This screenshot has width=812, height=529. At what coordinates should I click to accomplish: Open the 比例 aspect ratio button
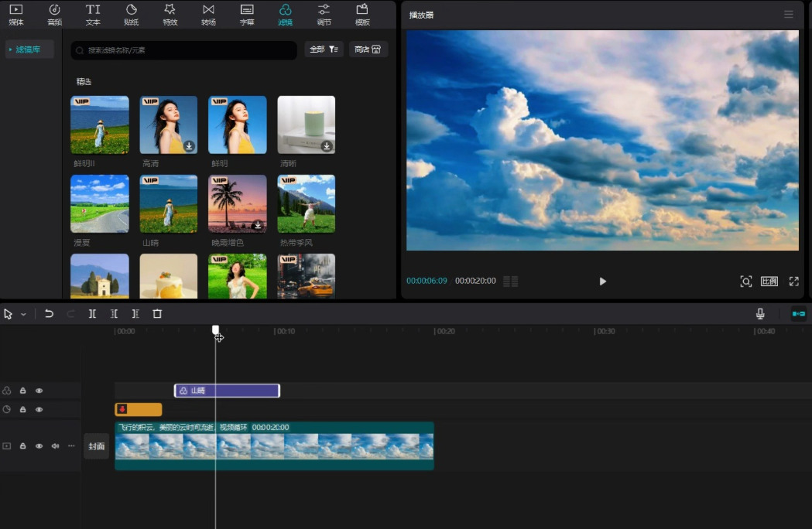coord(769,282)
